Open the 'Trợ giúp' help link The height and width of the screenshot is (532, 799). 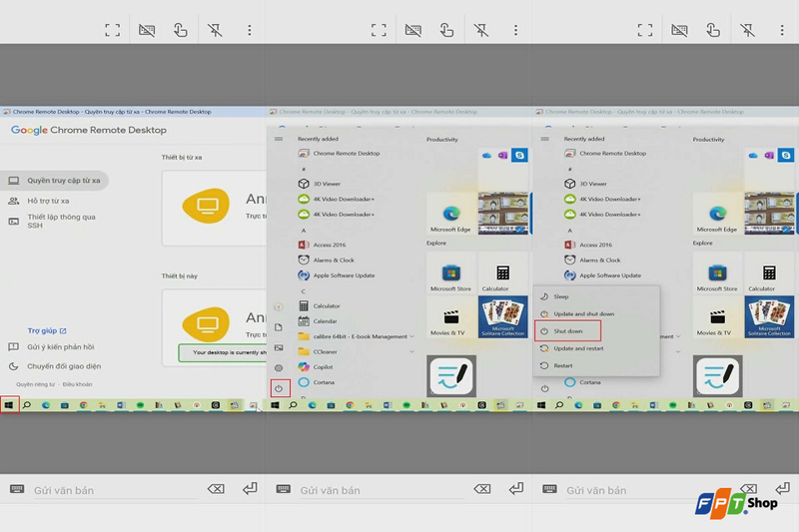[x=47, y=330]
